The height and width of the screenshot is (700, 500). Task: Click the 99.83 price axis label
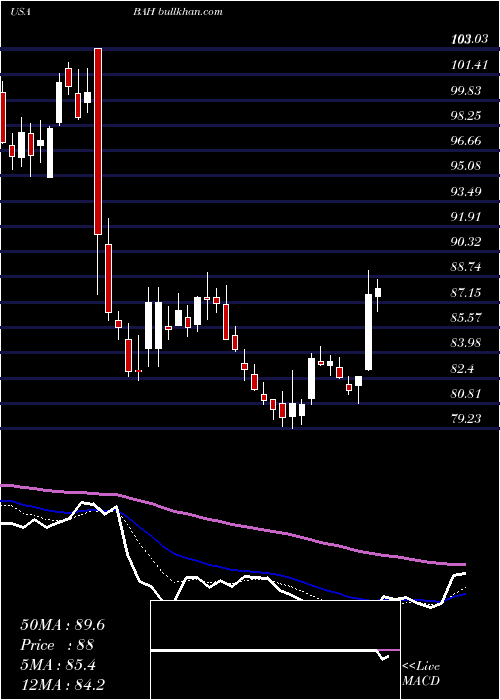click(467, 91)
